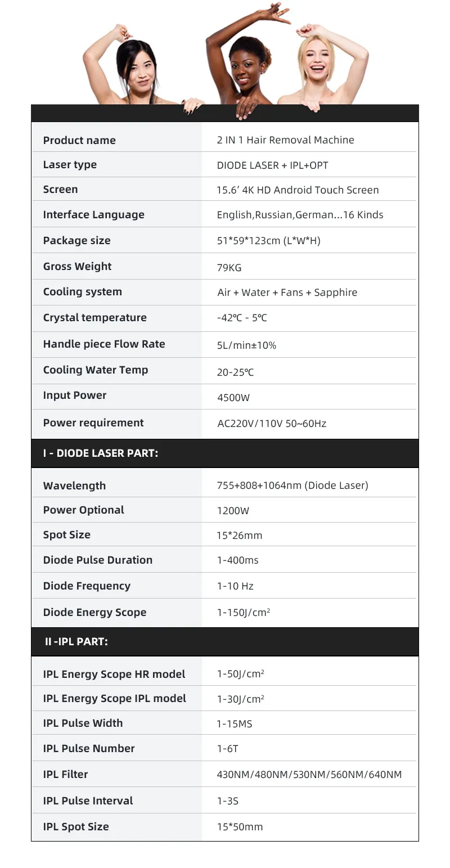Click the Screen specification label
450x868 pixels.
pos(61,189)
